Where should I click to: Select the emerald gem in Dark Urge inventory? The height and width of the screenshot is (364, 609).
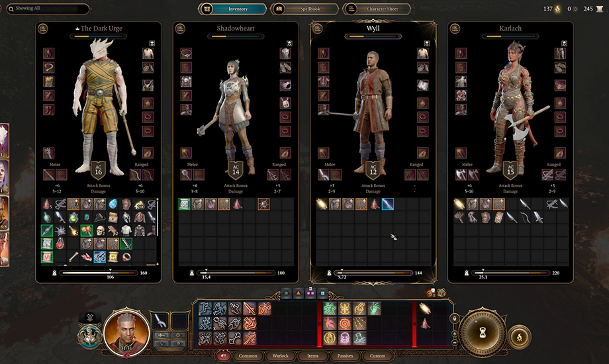tap(86, 218)
